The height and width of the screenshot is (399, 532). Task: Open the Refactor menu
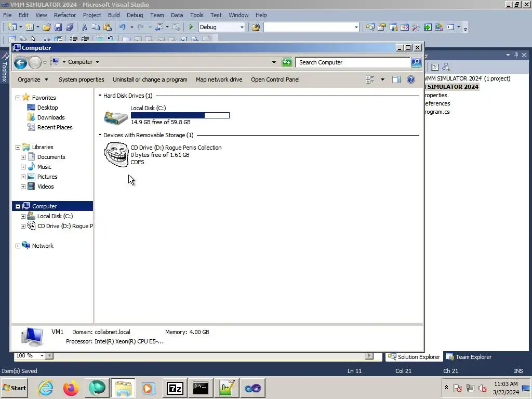pyautogui.click(x=65, y=15)
